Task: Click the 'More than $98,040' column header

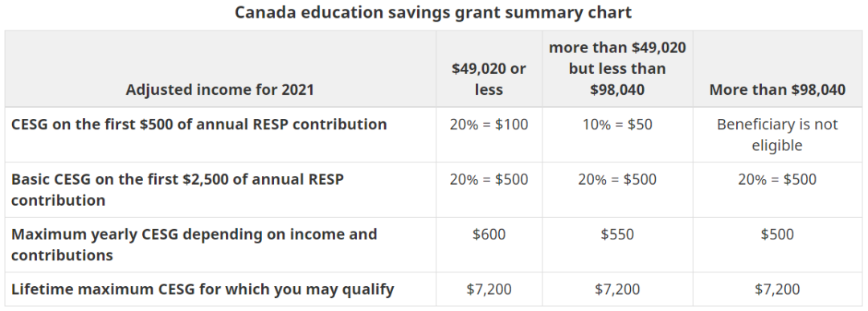Action: [777, 90]
